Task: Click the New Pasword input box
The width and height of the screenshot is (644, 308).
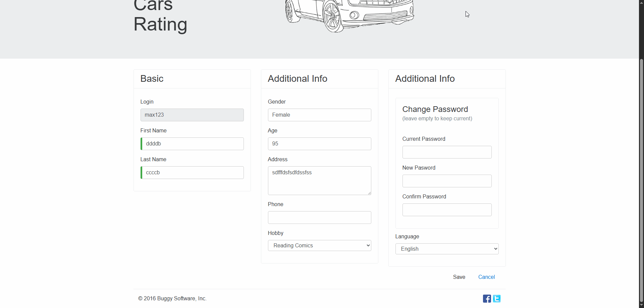Action: (x=447, y=181)
